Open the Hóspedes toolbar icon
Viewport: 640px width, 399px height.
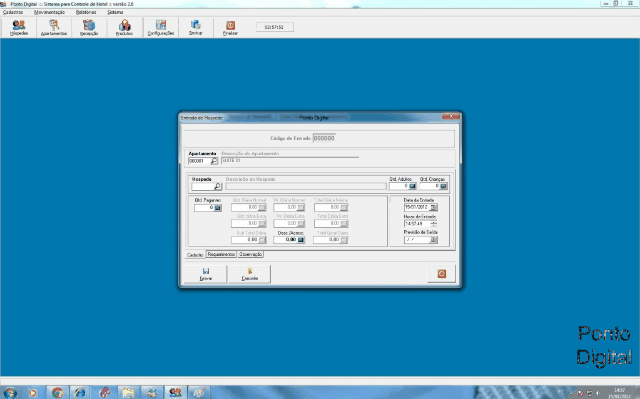[x=19, y=27]
